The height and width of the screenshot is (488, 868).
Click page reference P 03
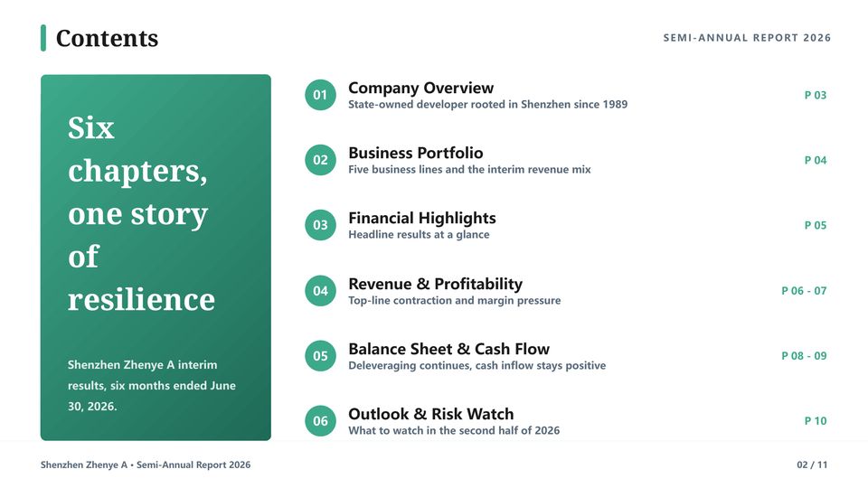coord(816,95)
